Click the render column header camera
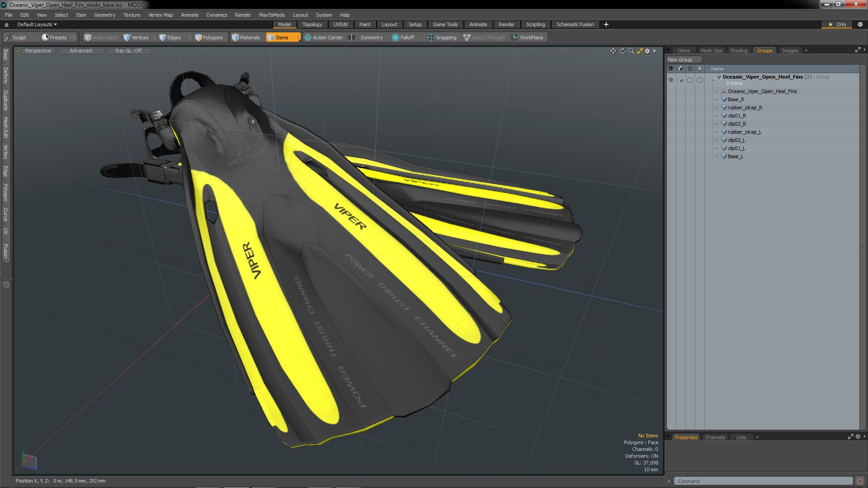 point(681,69)
